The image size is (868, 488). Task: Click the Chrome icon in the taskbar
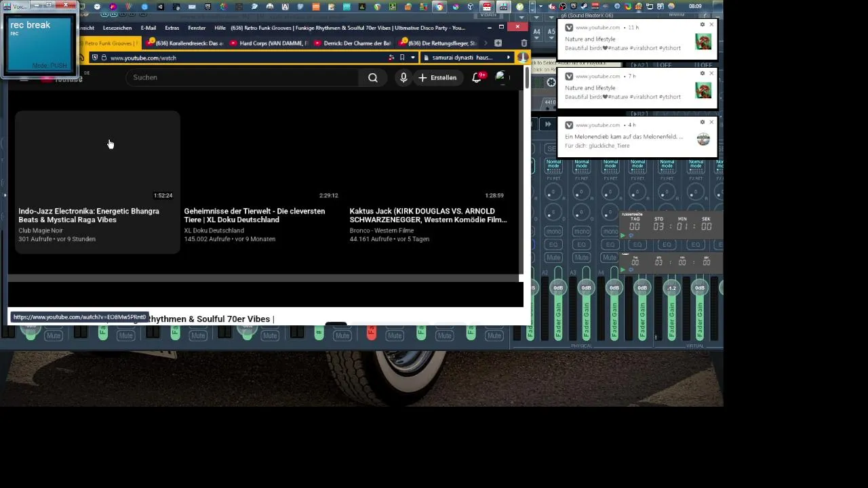pos(439,7)
